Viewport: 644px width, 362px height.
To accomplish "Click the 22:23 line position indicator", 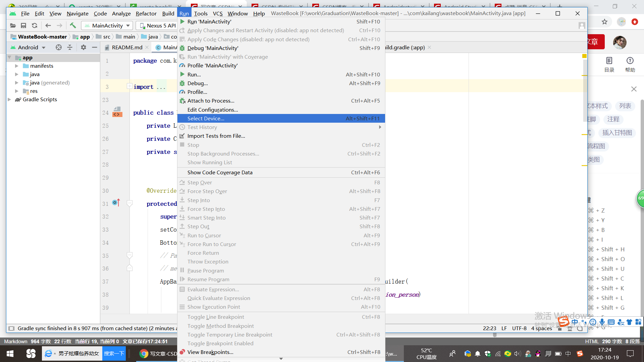I will click(x=490, y=328).
